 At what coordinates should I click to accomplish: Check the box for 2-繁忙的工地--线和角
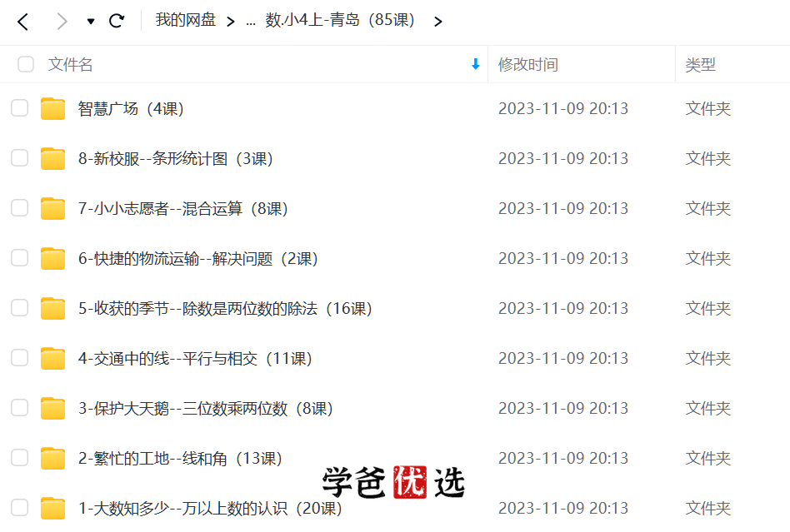click(20, 458)
